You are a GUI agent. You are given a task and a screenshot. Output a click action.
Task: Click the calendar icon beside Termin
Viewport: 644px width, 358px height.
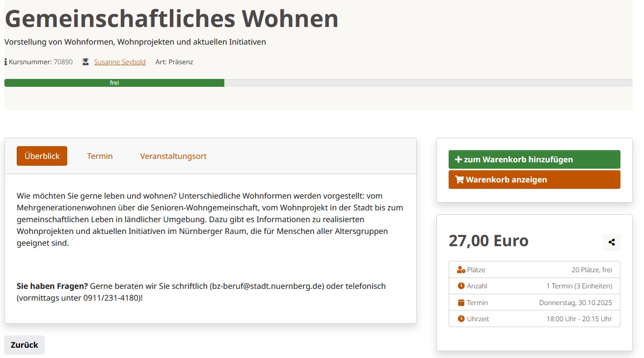461,303
